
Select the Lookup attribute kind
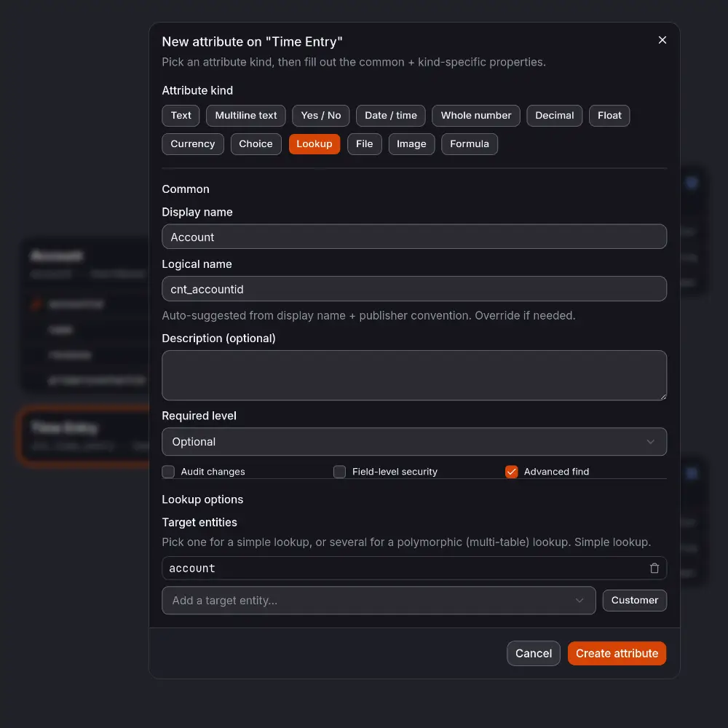click(x=314, y=144)
